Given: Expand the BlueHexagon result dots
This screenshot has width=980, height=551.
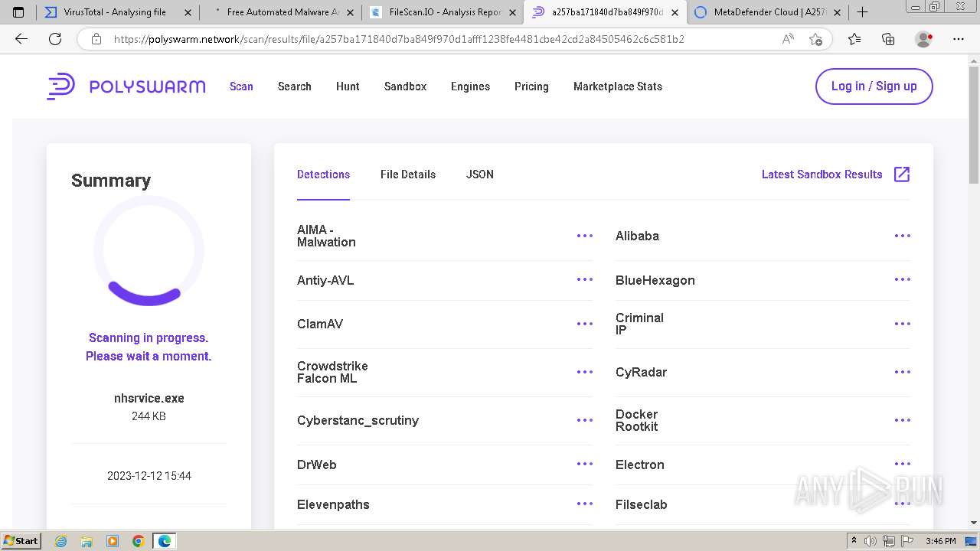Looking at the screenshot, I should click(x=903, y=279).
